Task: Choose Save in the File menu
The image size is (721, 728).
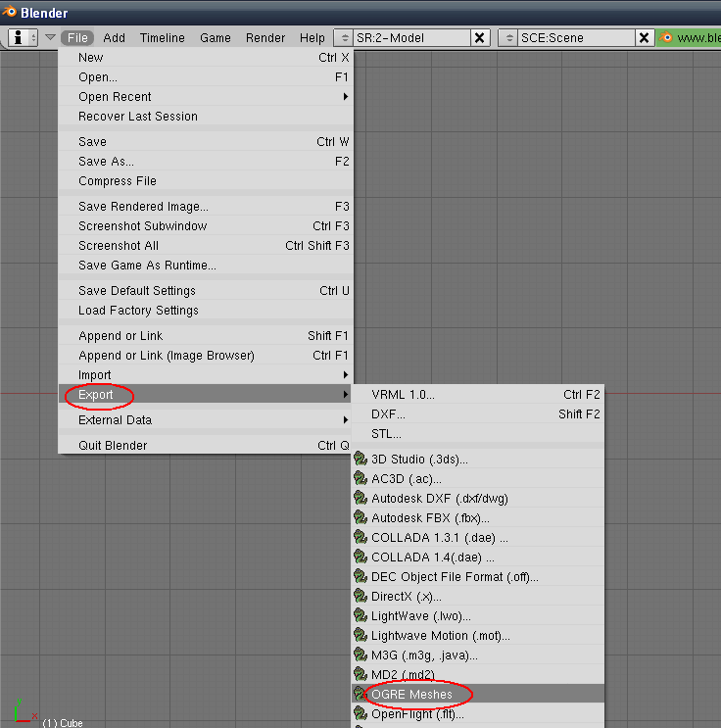Action: (206, 142)
